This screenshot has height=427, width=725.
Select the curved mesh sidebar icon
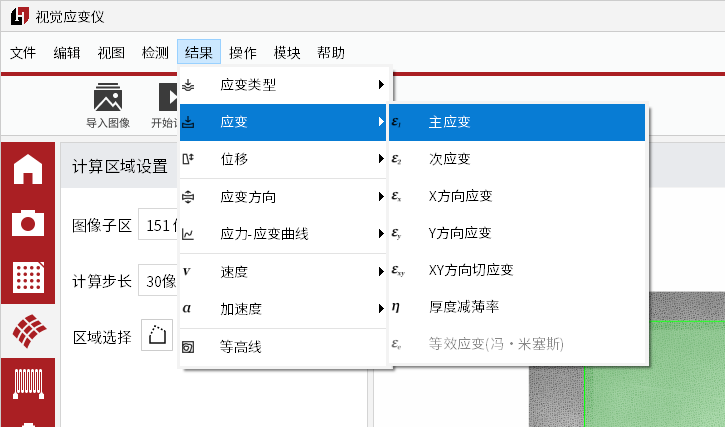[x=28, y=332]
